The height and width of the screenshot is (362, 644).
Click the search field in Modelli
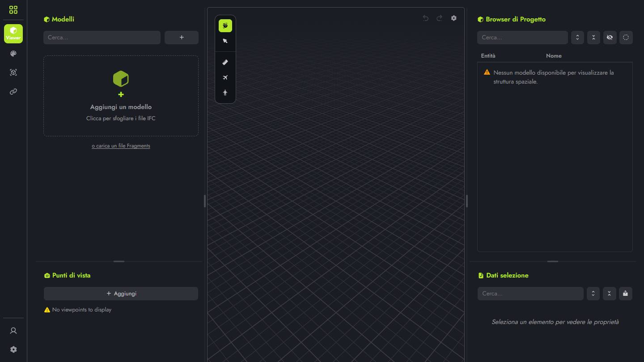(102, 38)
